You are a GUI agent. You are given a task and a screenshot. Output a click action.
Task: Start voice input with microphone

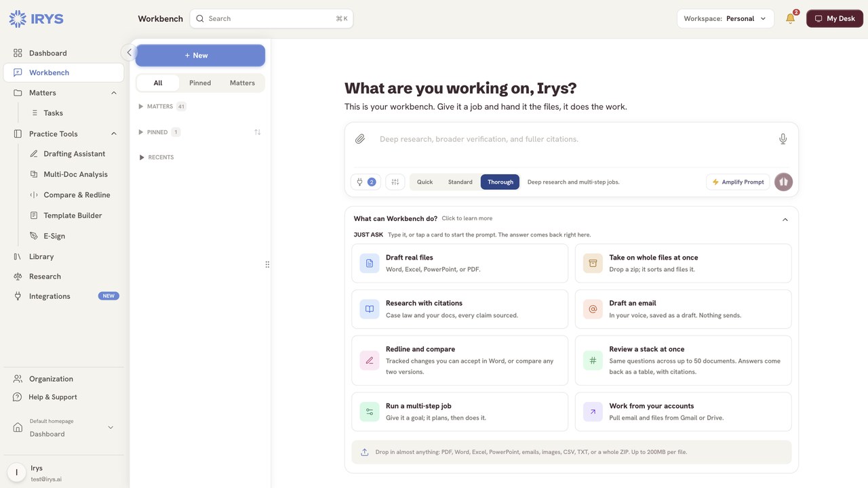tap(783, 139)
